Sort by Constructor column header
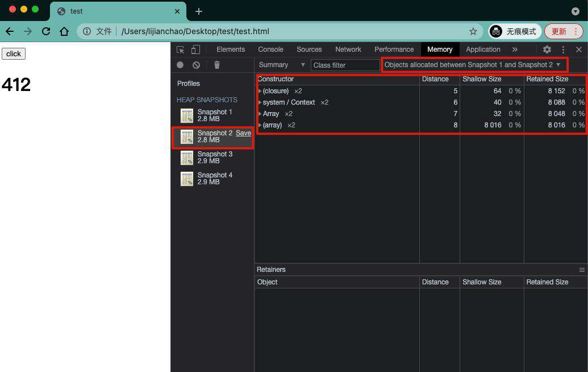588x372 pixels. pos(337,79)
